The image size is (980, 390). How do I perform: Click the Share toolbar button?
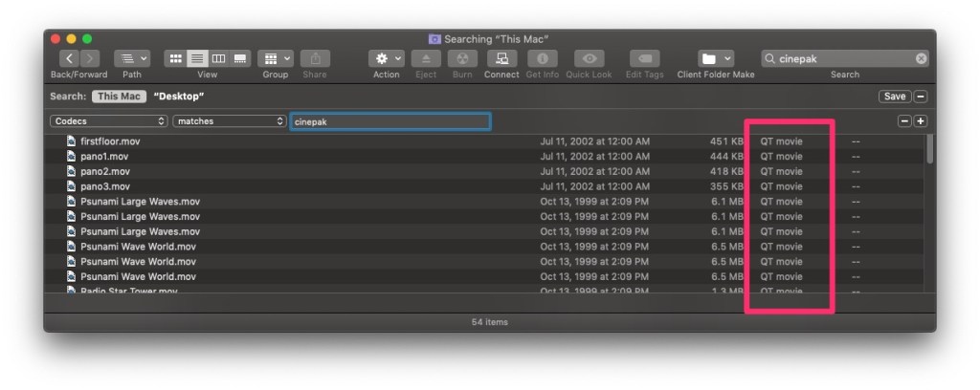pyautogui.click(x=315, y=58)
